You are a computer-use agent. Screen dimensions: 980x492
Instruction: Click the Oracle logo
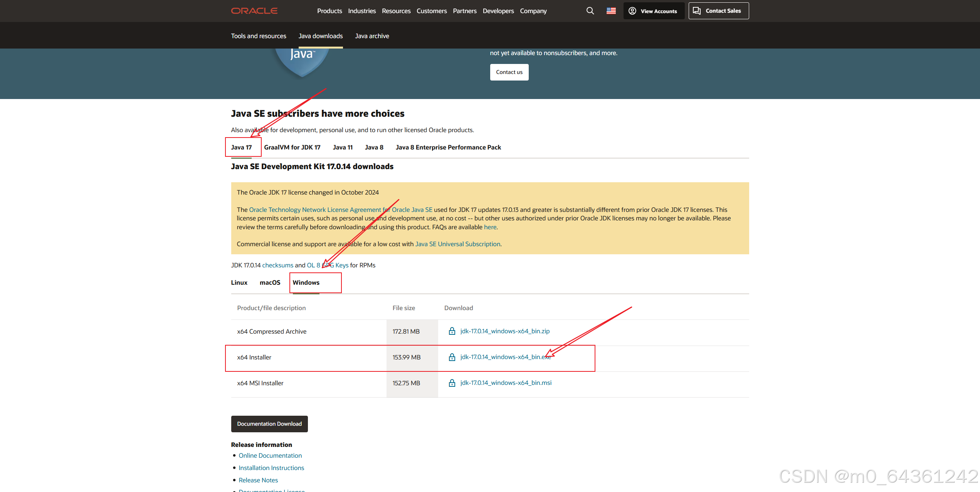(x=254, y=11)
